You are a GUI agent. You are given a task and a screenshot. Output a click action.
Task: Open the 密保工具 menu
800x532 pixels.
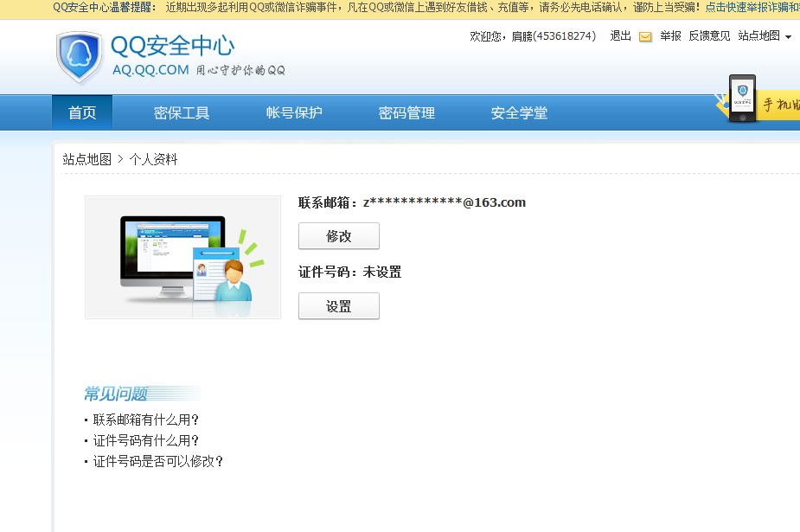click(x=182, y=112)
